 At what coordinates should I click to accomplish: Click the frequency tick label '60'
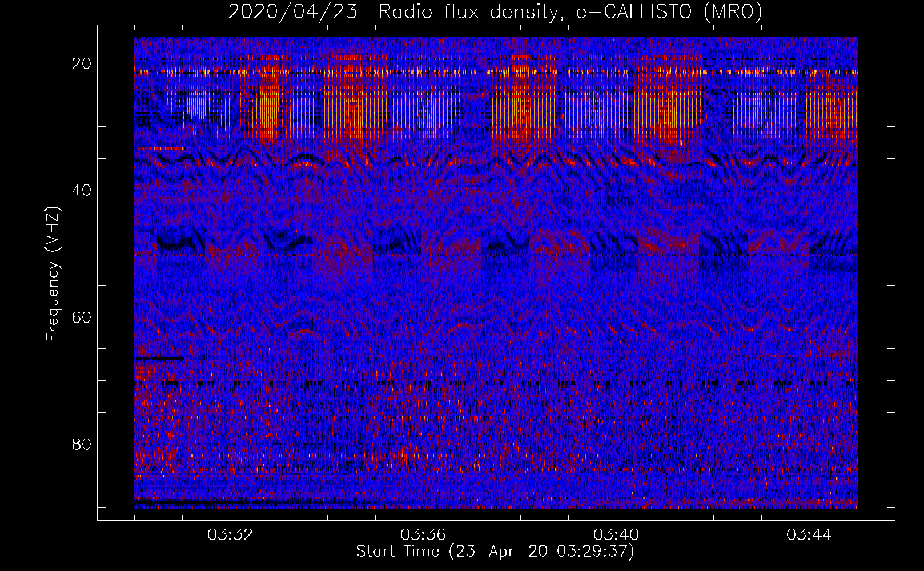point(82,317)
